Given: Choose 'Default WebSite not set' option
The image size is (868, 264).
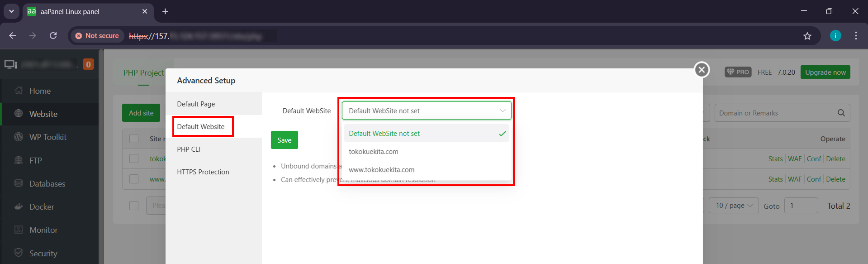Looking at the screenshot, I should (427, 133).
